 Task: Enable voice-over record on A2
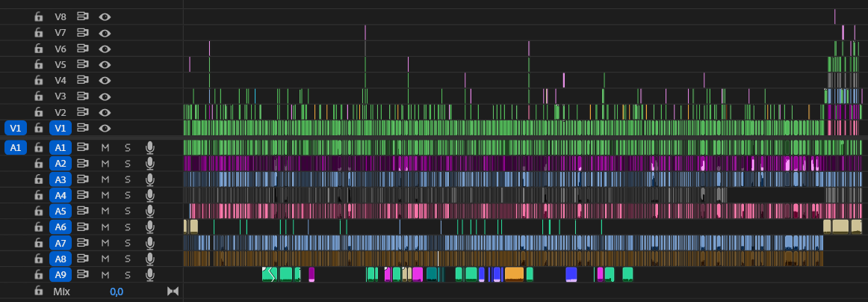tap(149, 164)
